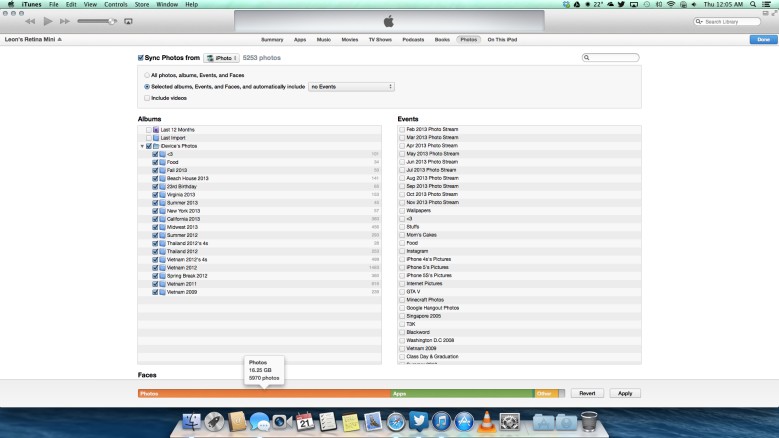Screen dimensions: 779x438
Task: Click the orange Photos capacity segment
Action: [x=264, y=393]
